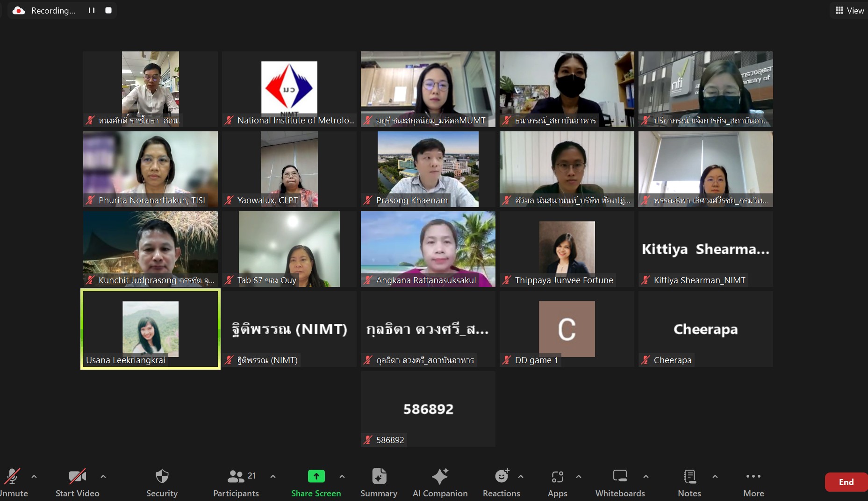
Task: Pause the recording
Action: click(92, 10)
